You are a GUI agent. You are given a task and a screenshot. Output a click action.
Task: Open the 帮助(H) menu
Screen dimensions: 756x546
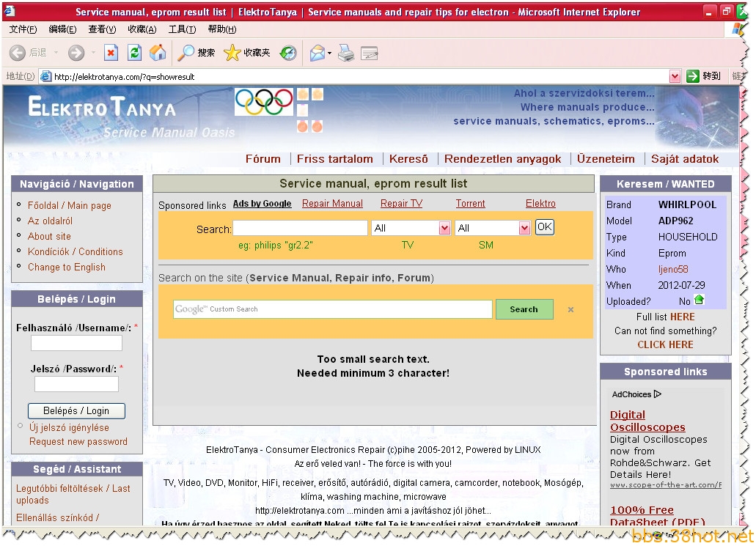(x=221, y=29)
